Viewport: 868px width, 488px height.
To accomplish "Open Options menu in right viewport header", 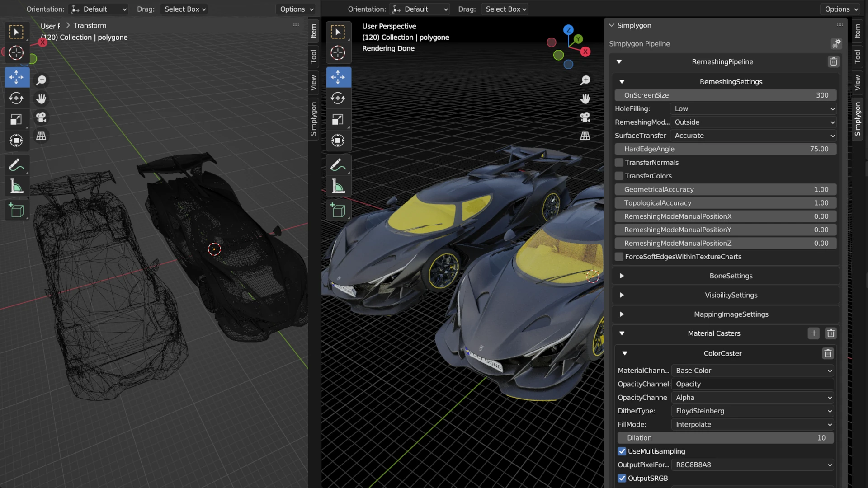I will tap(841, 9).
